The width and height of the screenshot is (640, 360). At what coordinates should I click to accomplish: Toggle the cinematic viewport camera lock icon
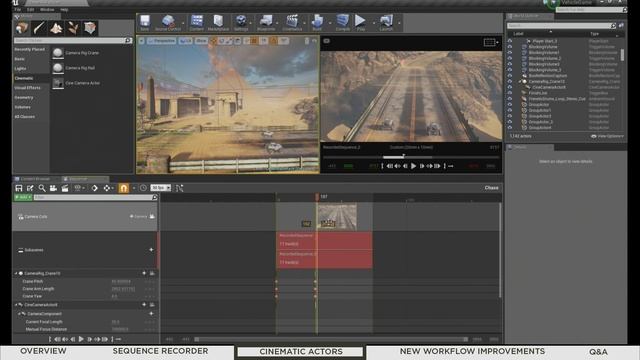tap(327, 41)
